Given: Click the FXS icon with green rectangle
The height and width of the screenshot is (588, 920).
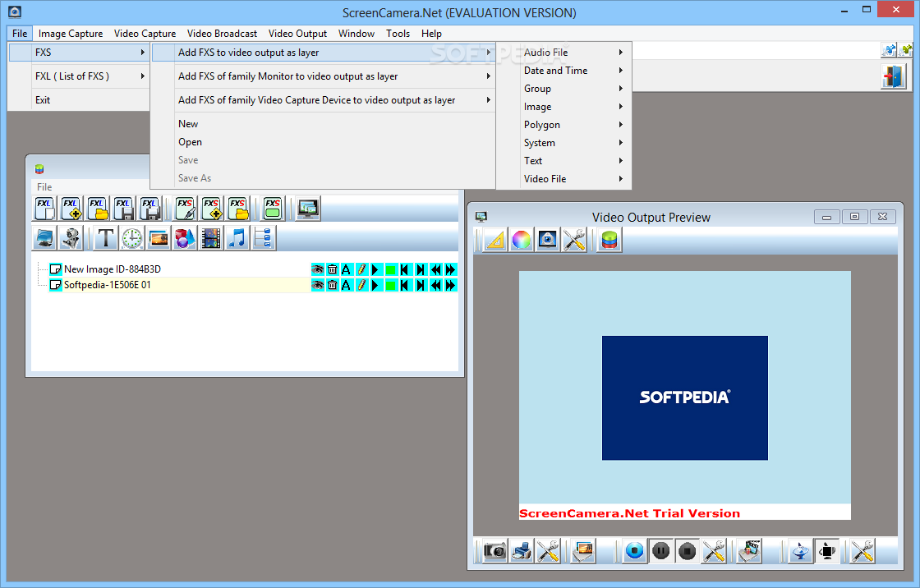Looking at the screenshot, I should [273, 209].
